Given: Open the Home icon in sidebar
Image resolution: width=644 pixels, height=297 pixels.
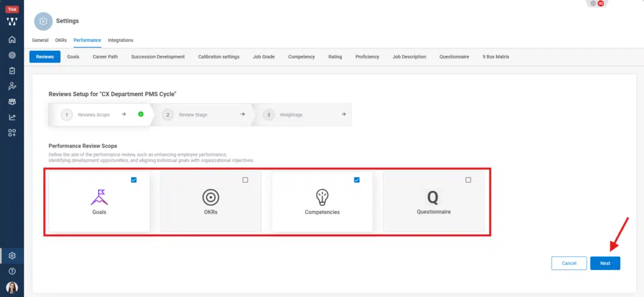Looking at the screenshot, I should (x=12, y=40).
